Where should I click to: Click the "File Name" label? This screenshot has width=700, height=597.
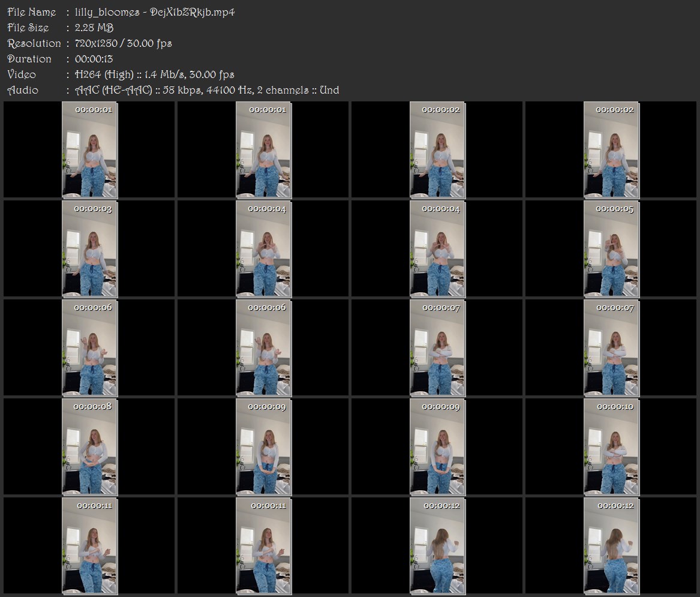pyautogui.click(x=32, y=12)
